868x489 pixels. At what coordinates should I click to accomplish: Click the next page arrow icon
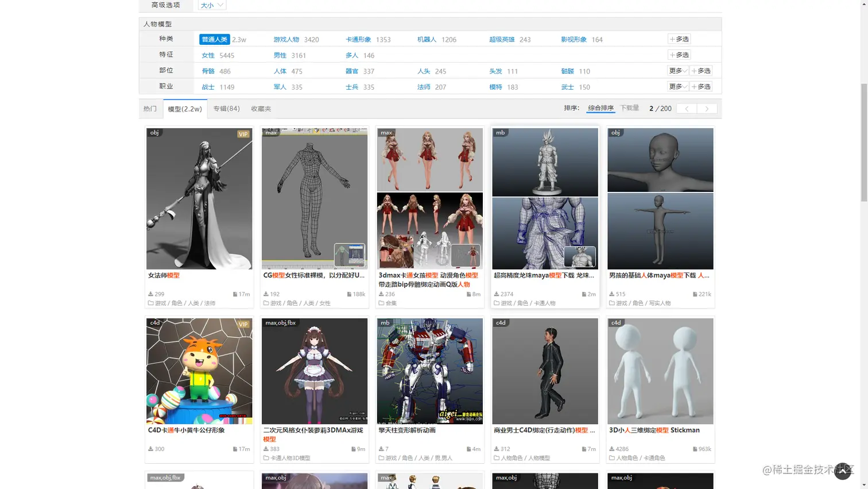[706, 108]
